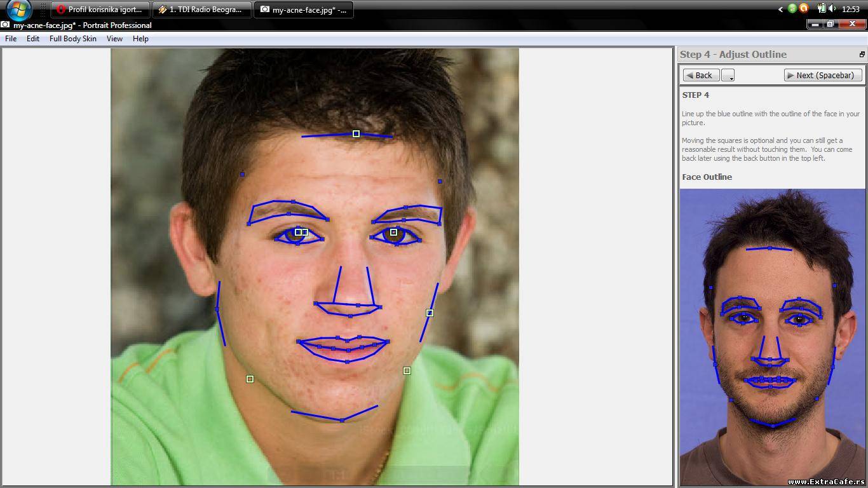
Task: Open the File menu
Action: click(11, 39)
